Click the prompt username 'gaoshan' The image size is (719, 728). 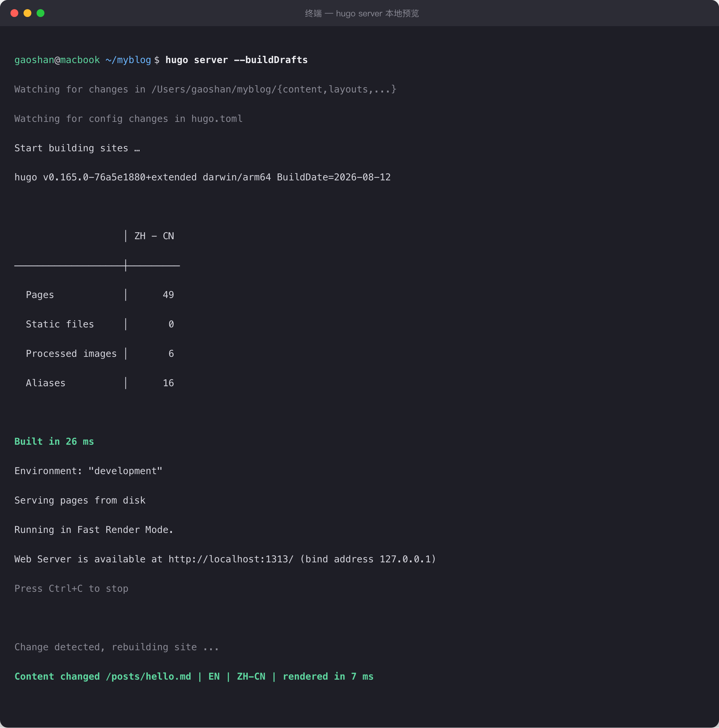pos(34,60)
